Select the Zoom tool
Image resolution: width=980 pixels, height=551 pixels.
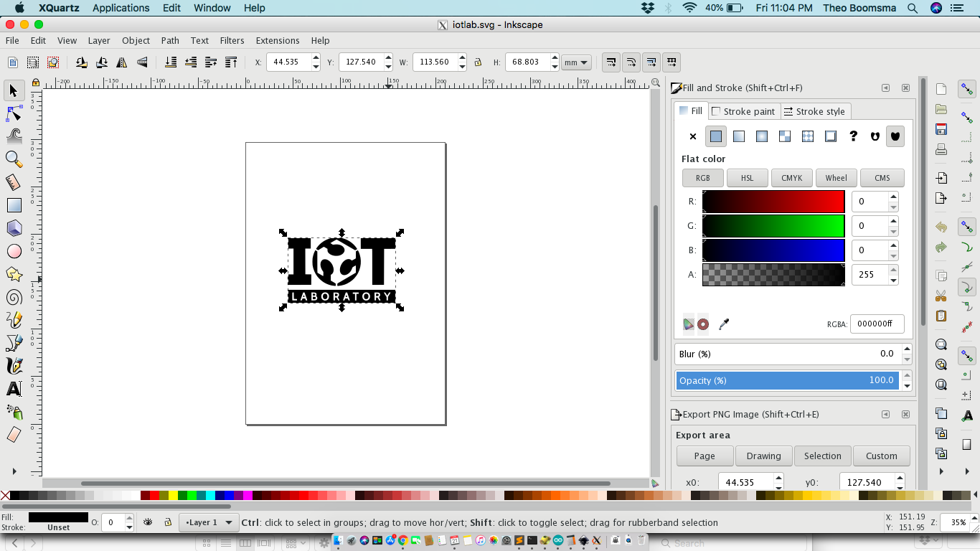(12, 159)
